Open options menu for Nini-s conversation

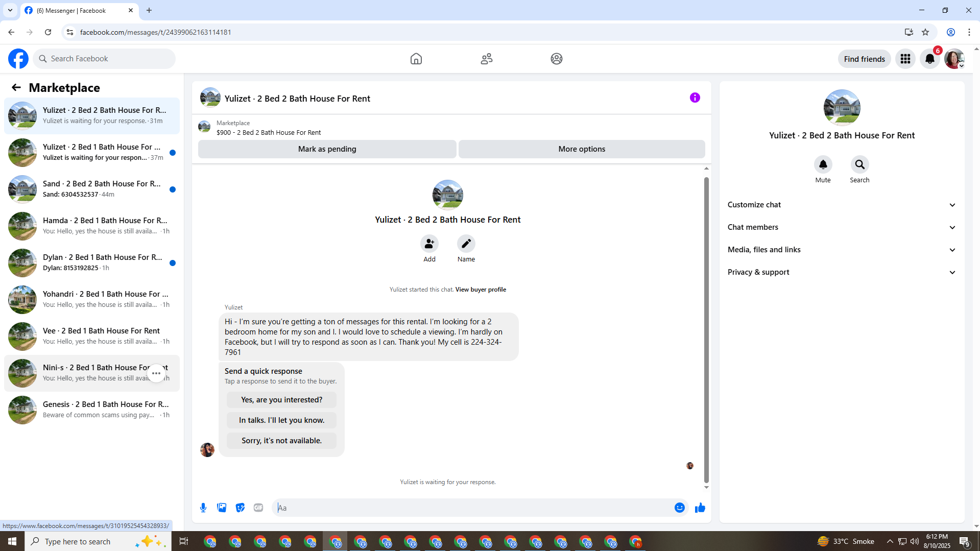pos(156,373)
